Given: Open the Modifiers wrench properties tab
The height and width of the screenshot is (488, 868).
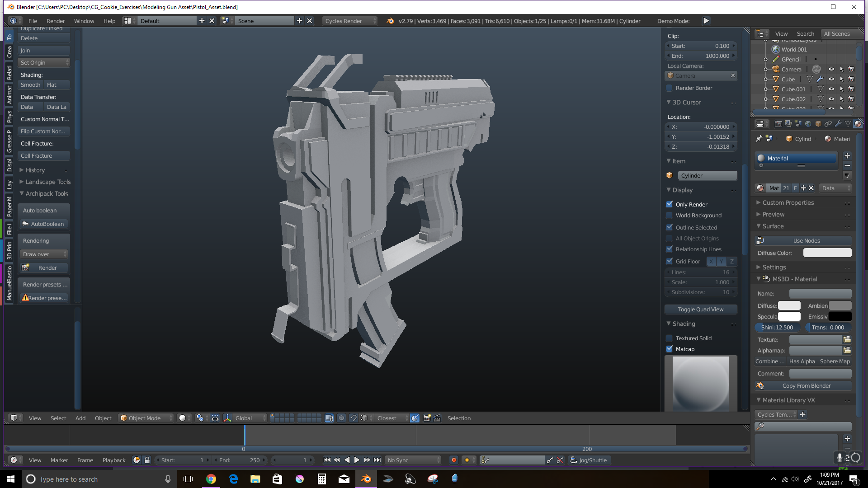Looking at the screenshot, I should (x=838, y=124).
